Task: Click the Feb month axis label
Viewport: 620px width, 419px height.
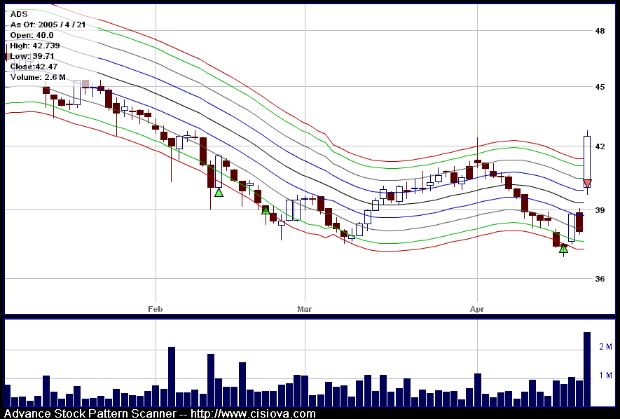Action: 155,309
